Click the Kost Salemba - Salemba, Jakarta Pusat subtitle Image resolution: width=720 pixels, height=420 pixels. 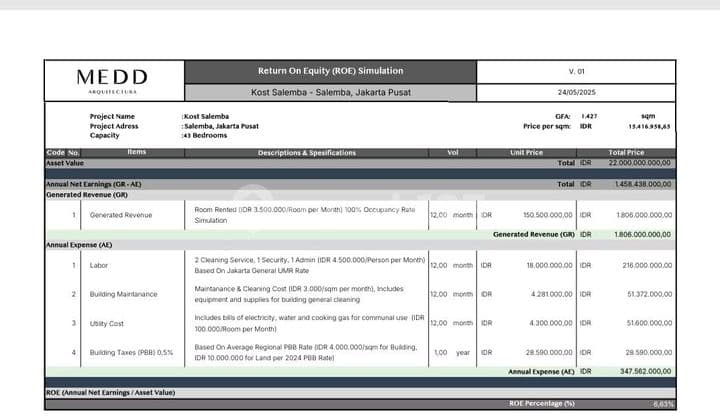click(331, 93)
